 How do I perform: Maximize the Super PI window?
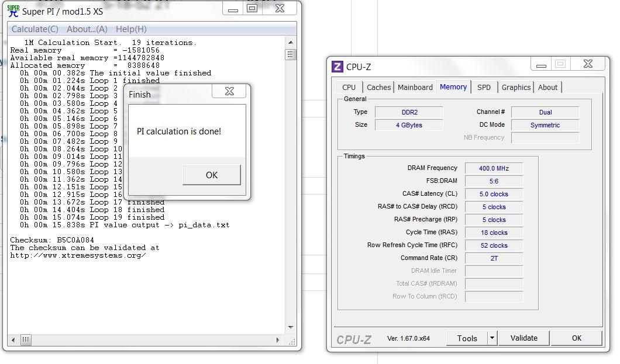(252, 9)
